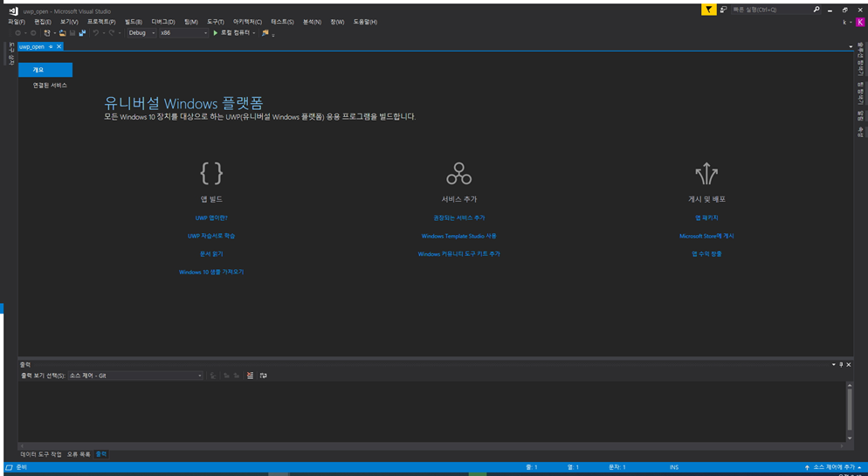Open the 프로젝트(P) menu
This screenshot has height=476, width=868.
101,22
